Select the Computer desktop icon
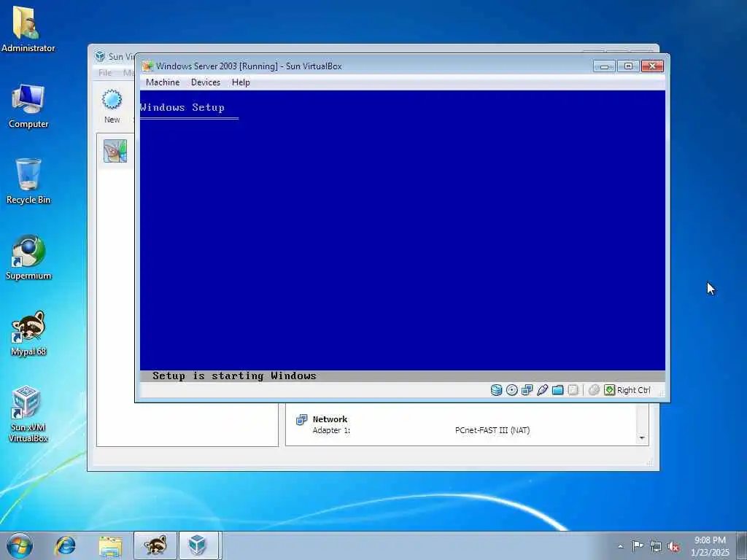This screenshot has width=747, height=560. pos(28,106)
